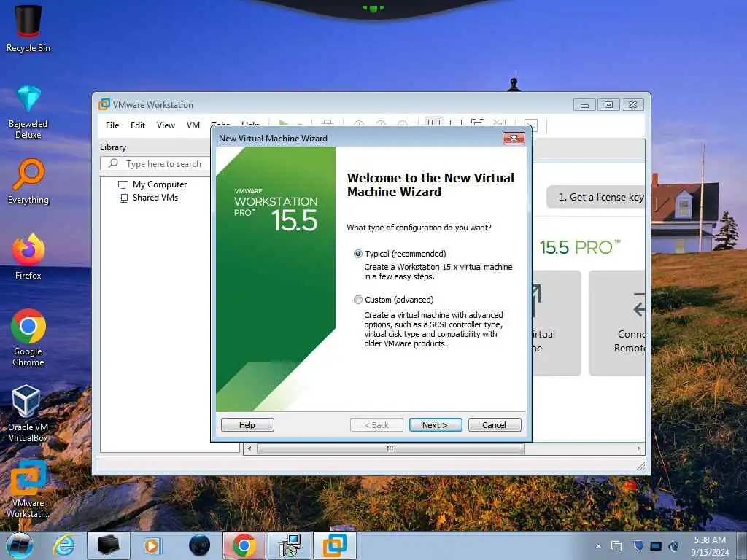Viewport: 747px width, 560px height.
Task: Click '1. Get a license key' on Home
Action: coord(595,197)
